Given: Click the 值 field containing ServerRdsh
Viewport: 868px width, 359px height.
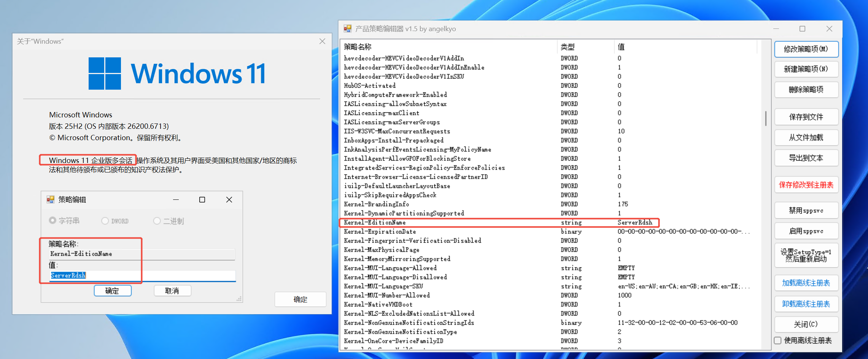Looking at the screenshot, I should point(143,275).
